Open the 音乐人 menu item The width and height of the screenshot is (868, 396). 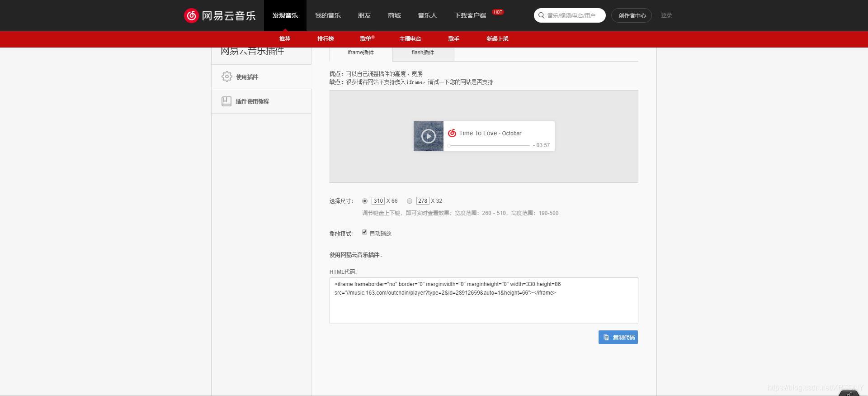coord(427,15)
